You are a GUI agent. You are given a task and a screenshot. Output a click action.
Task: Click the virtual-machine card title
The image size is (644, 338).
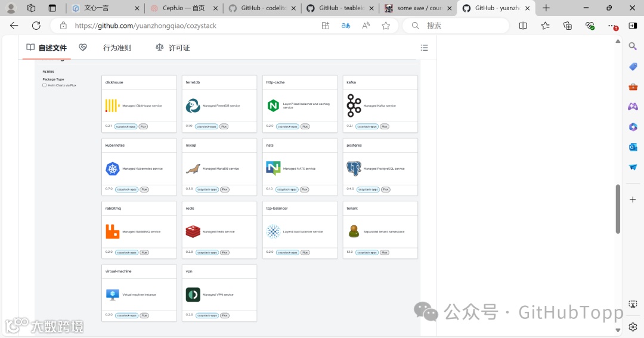point(118,271)
